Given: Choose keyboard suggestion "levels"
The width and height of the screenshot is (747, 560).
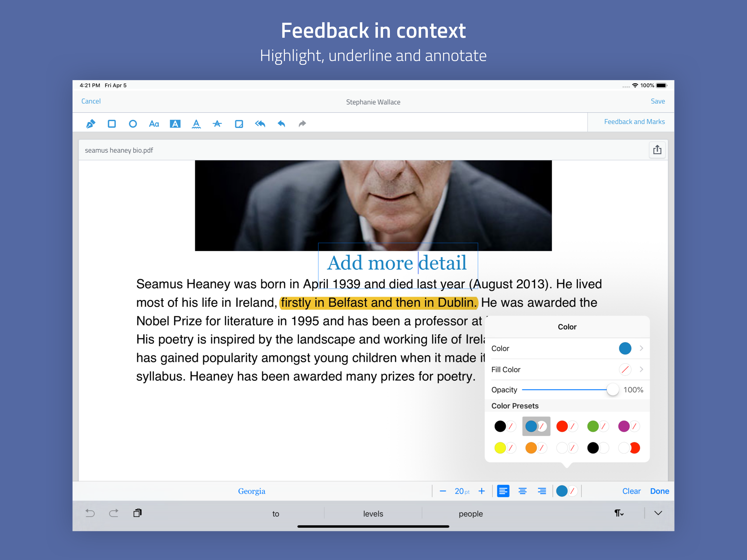Looking at the screenshot, I should (x=373, y=514).
